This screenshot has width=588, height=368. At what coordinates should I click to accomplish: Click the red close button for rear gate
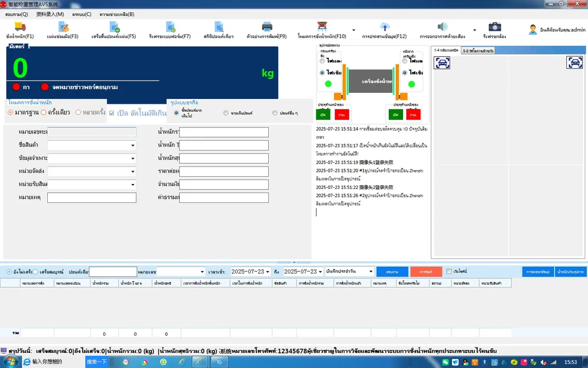tap(413, 115)
